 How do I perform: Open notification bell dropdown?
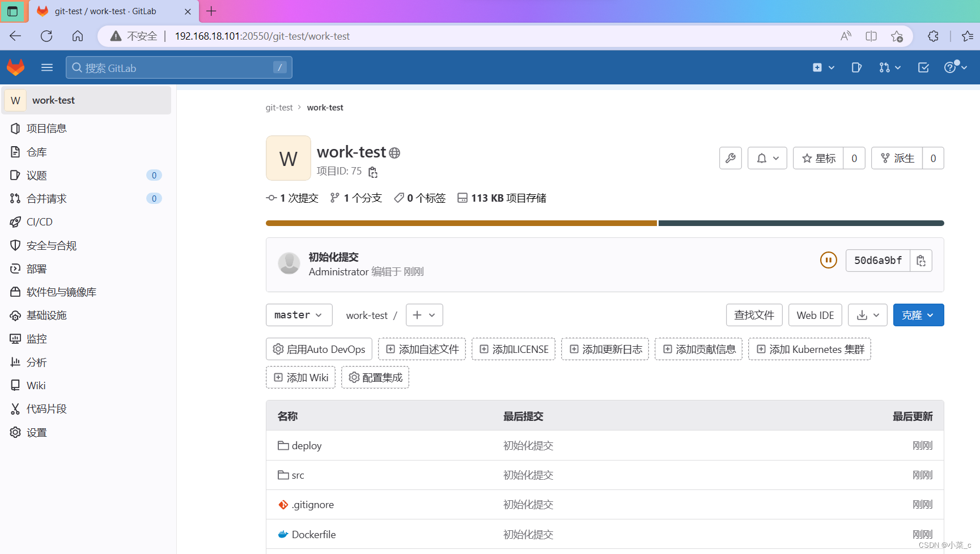pos(767,158)
